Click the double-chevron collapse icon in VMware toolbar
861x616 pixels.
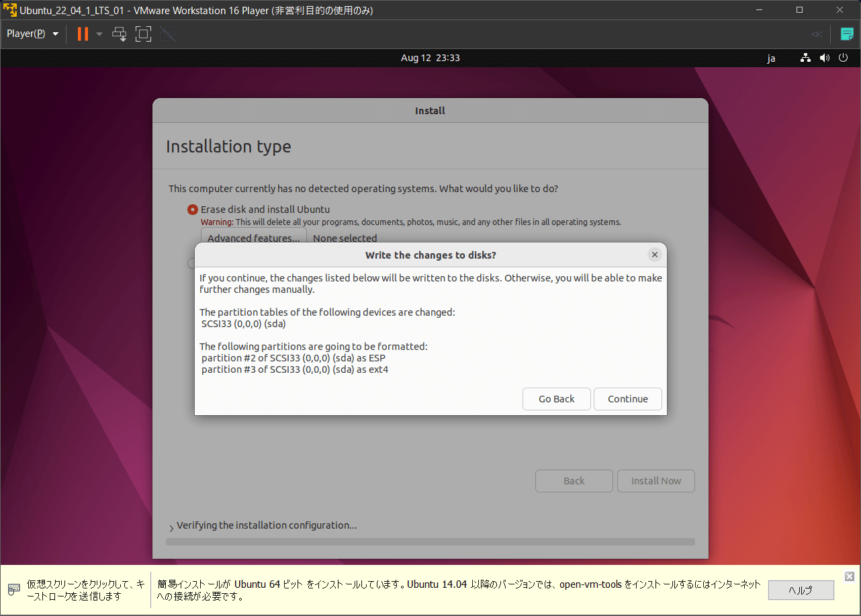817,34
